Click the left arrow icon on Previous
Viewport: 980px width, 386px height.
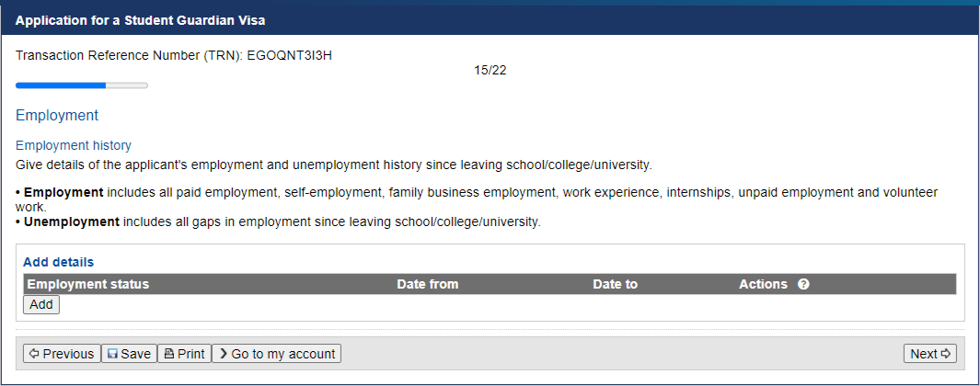pyautogui.click(x=34, y=354)
